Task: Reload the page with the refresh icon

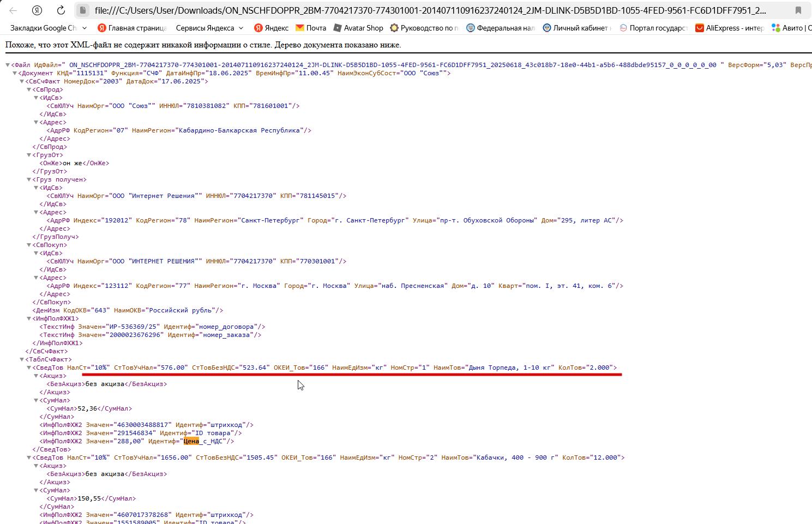Action: click(x=61, y=10)
